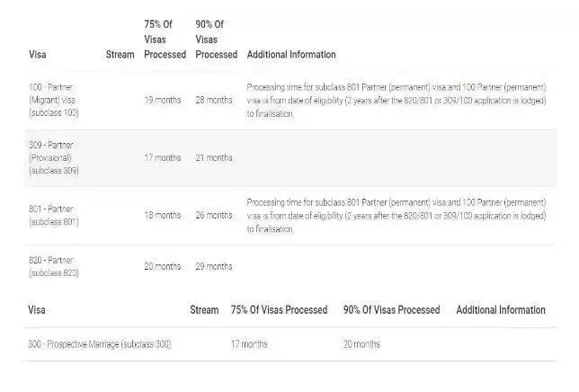Click the 18 months value
The height and width of the screenshot is (392, 579).
click(x=163, y=216)
